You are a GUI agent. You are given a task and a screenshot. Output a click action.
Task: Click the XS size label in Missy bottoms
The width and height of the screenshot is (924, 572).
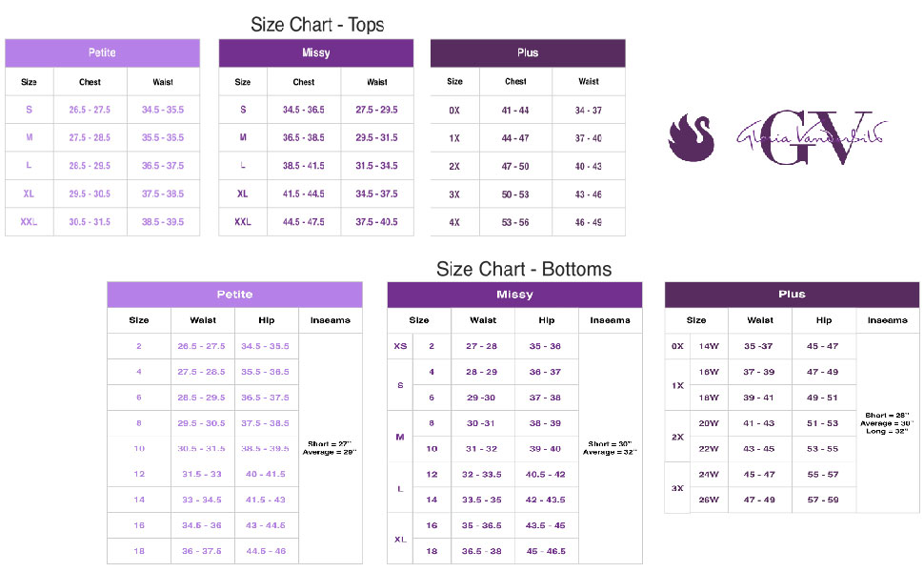pos(400,346)
